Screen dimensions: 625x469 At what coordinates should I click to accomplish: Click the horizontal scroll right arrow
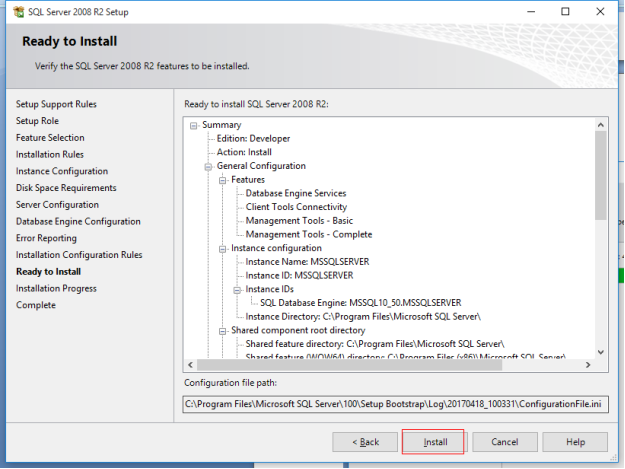point(586,363)
